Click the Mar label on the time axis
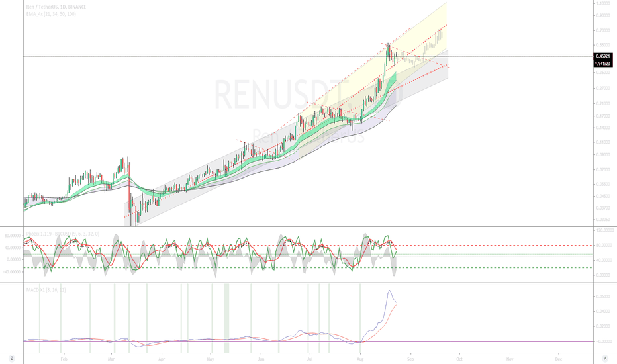Image resolution: width=617 pixels, height=364 pixels. [111, 359]
